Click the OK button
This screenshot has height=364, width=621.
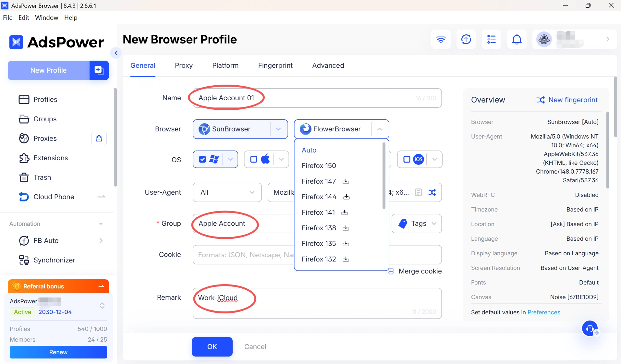(212, 347)
